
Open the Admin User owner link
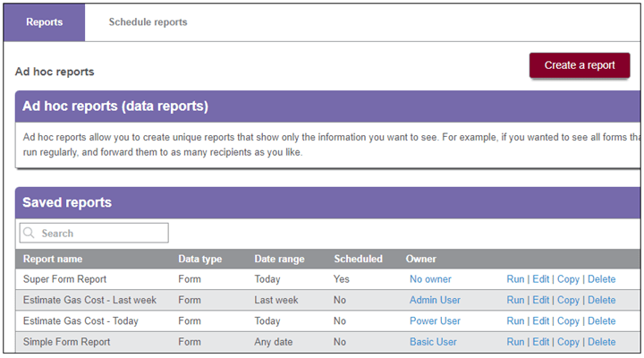[x=435, y=300]
